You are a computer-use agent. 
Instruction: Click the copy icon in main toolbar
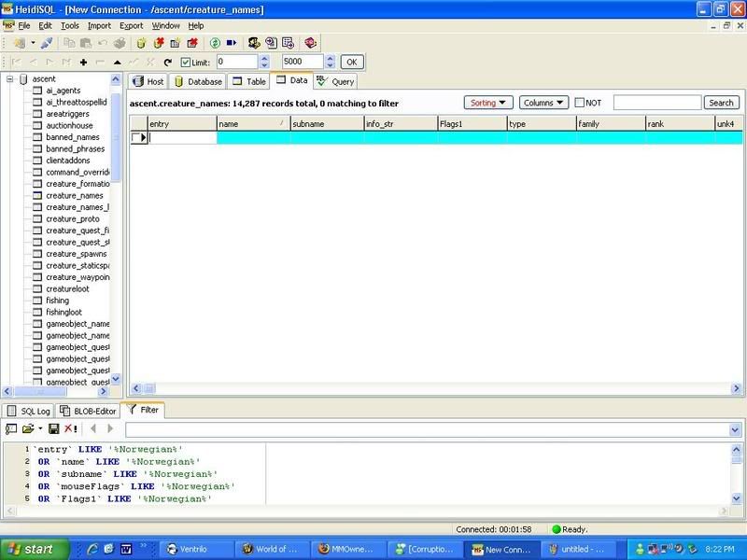[x=69, y=43]
